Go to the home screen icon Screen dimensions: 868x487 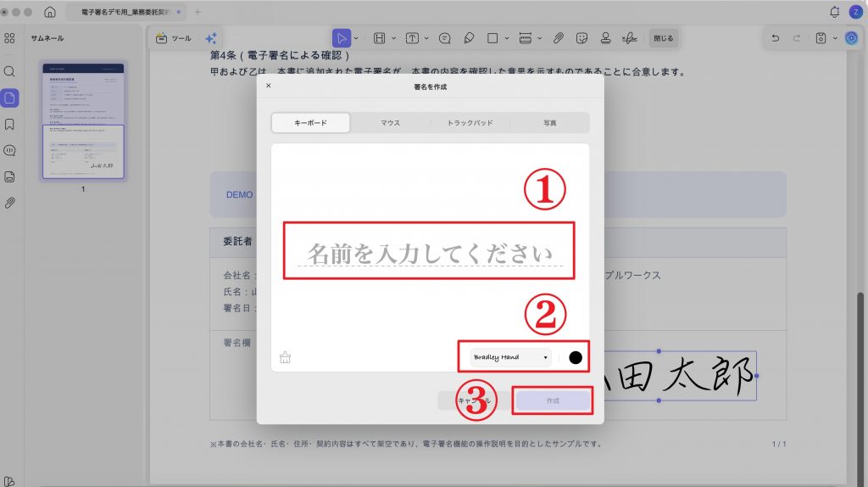tap(50, 12)
